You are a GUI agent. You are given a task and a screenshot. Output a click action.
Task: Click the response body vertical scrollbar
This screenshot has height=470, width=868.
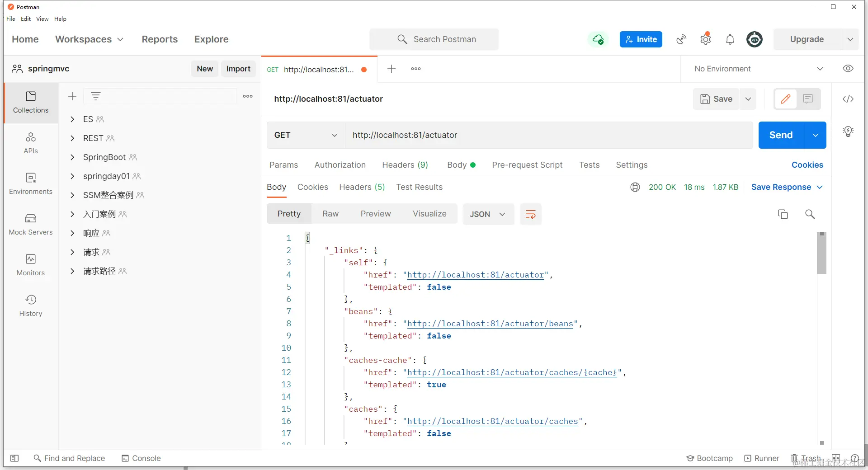pyautogui.click(x=821, y=254)
